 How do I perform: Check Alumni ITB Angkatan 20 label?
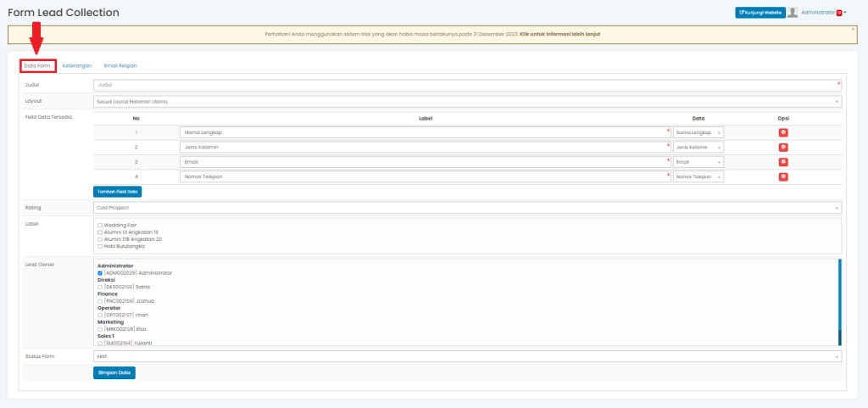100,239
